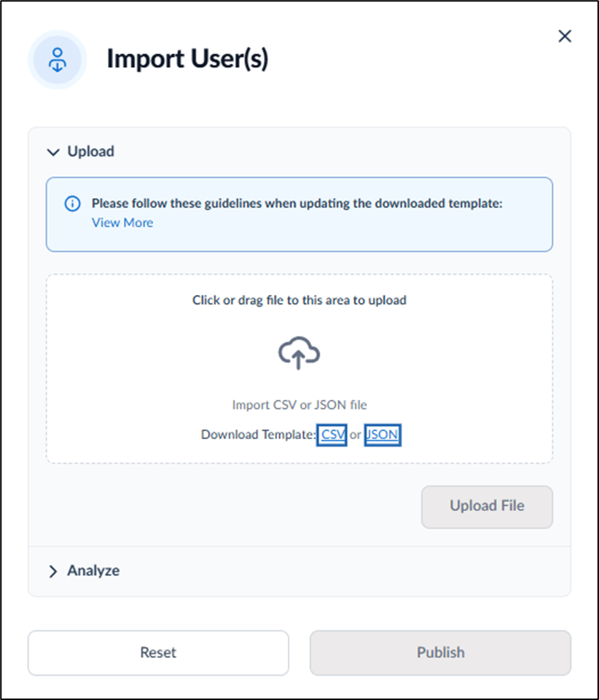Click the Import User(s) avatar icon
The height and width of the screenshot is (700, 599).
[x=57, y=60]
